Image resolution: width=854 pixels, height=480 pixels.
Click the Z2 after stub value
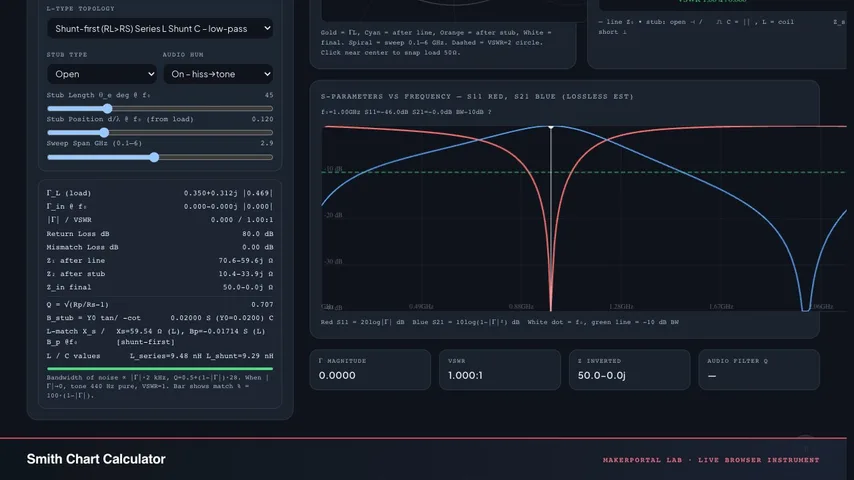246,274
